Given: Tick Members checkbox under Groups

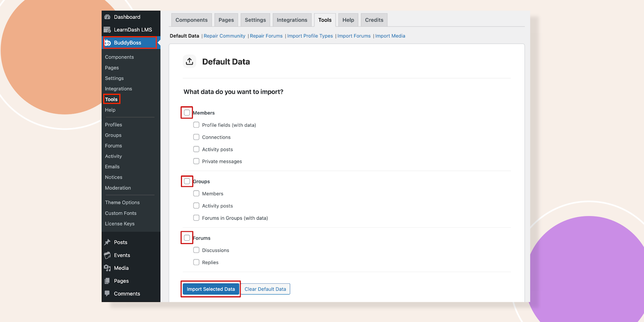Looking at the screenshot, I should (196, 193).
